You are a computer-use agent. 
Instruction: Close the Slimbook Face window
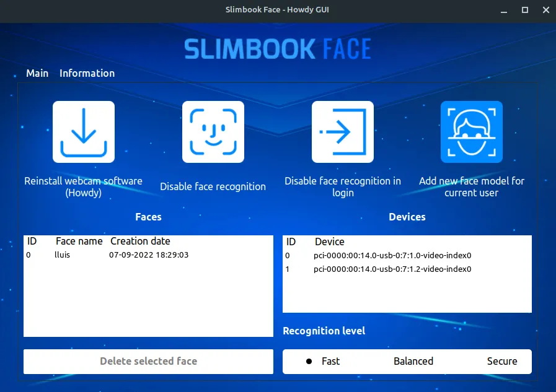543,10
